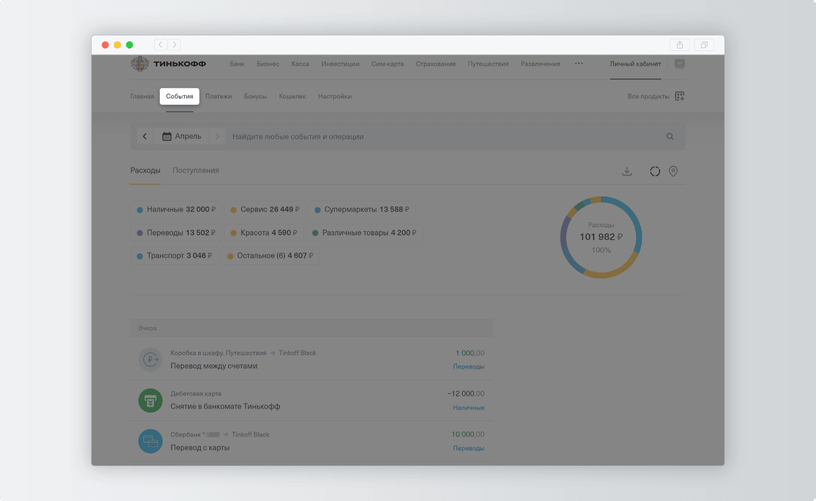Click the card transfer blue icon
This screenshot has width=816, height=501.
point(150,441)
